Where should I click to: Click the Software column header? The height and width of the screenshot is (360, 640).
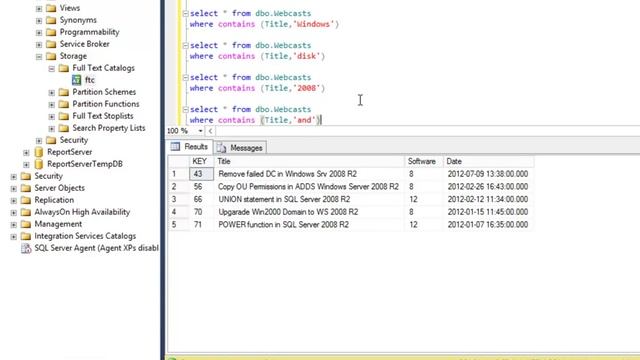click(x=424, y=161)
